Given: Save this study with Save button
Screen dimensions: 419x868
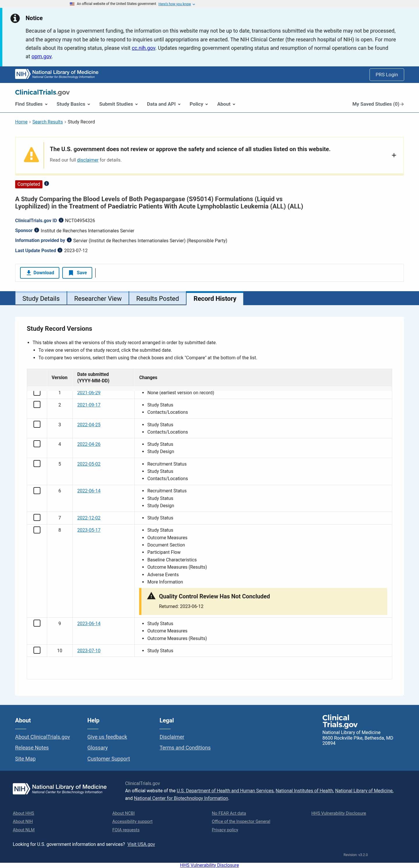Looking at the screenshot, I should (x=77, y=273).
